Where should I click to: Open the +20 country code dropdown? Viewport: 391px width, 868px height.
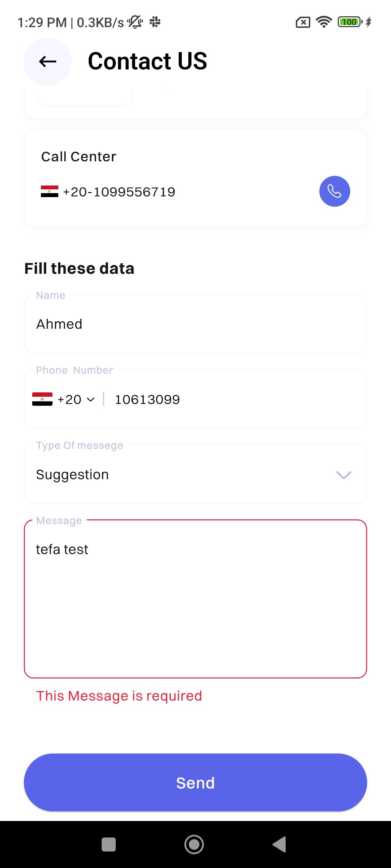click(76, 399)
